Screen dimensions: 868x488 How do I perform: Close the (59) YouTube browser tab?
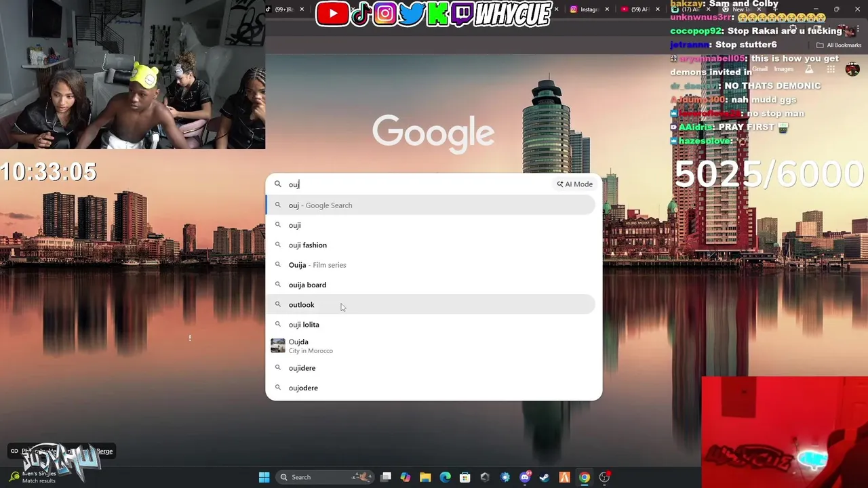[x=658, y=9]
